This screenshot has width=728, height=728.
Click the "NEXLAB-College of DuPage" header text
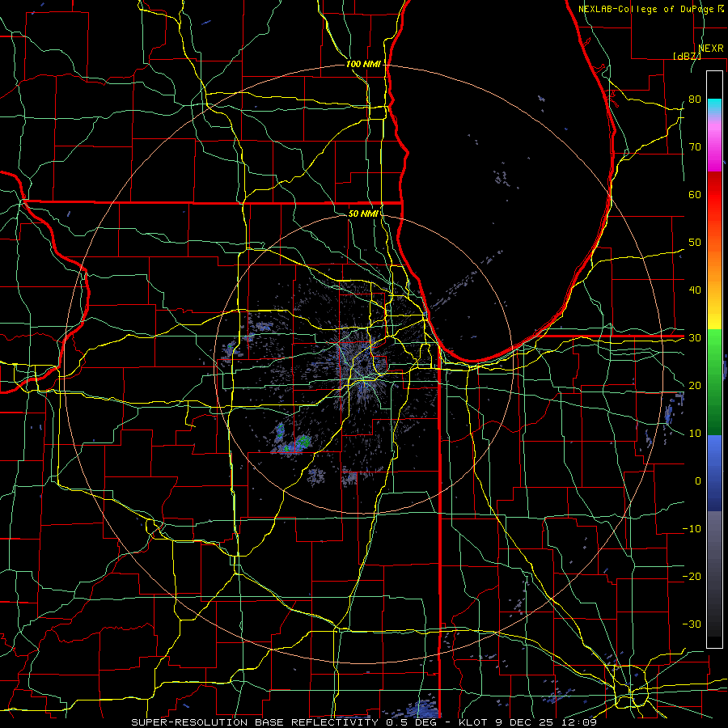pos(645,9)
